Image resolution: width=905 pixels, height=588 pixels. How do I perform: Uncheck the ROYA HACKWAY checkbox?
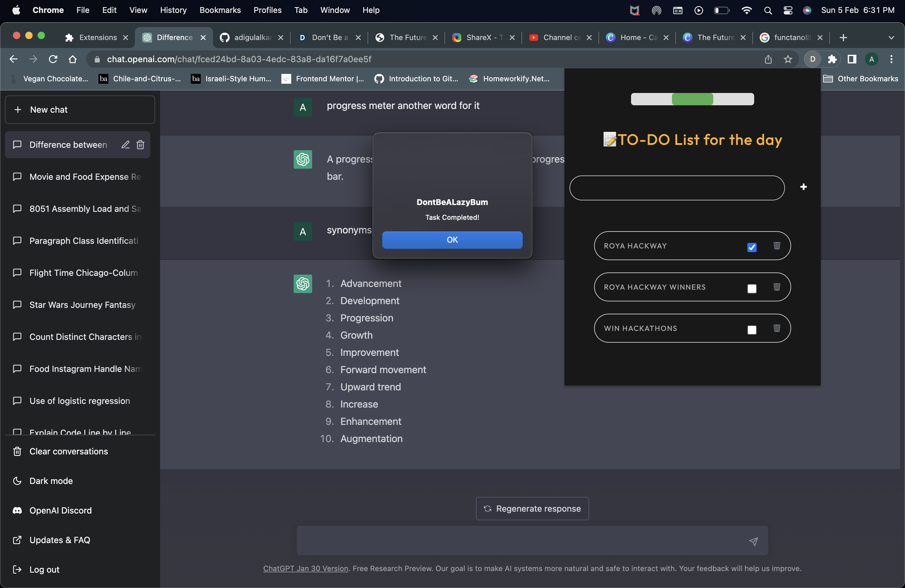coord(751,247)
